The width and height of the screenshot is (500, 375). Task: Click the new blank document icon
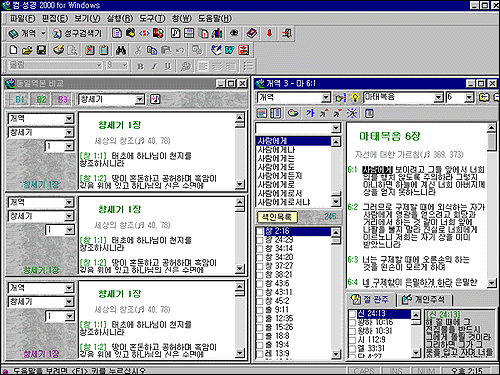[13, 50]
